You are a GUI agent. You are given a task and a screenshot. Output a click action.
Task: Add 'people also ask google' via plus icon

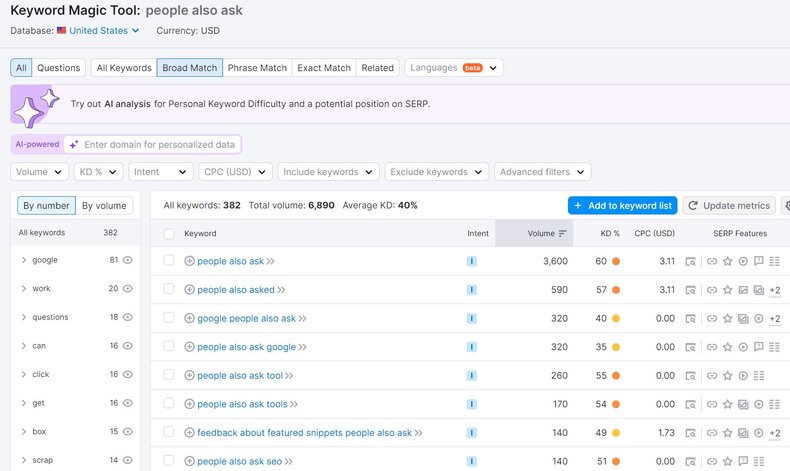[x=189, y=347]
